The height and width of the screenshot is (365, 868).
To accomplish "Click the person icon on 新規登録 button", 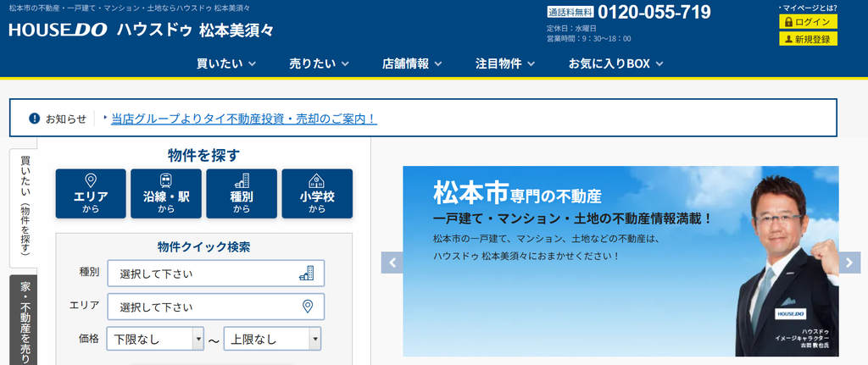I will point(789,39).
